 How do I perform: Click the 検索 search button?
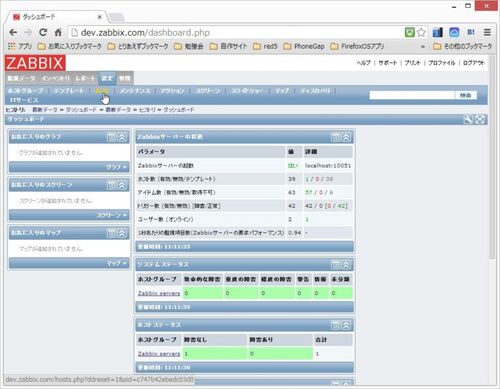[x=465, y=95]
